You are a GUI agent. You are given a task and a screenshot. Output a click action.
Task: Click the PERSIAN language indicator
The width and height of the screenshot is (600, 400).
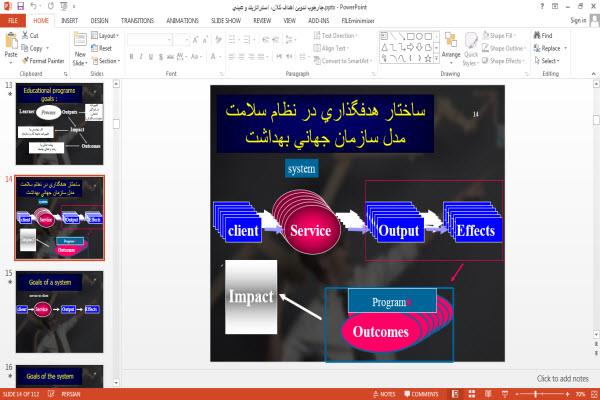[x=71, y=394]
